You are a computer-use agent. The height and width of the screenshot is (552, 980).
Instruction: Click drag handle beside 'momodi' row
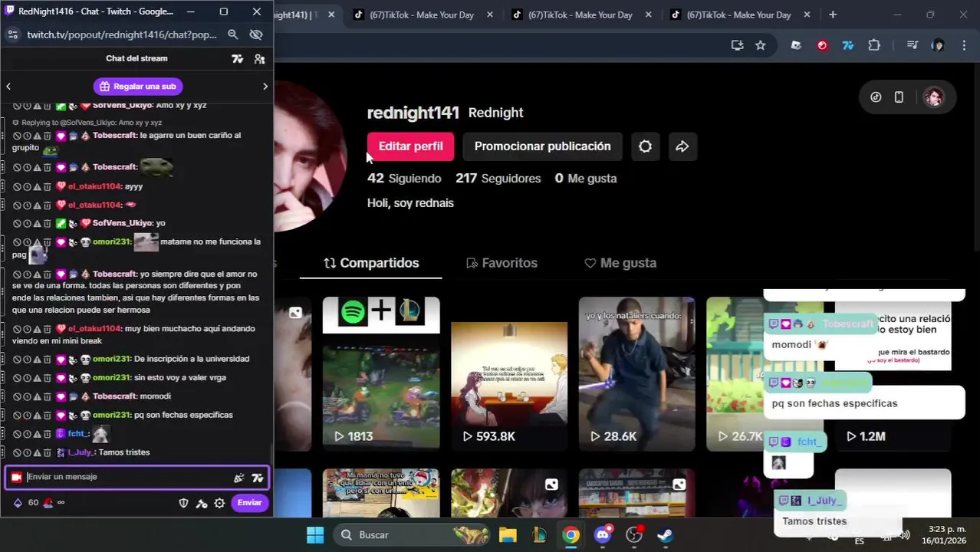[4, 396]
